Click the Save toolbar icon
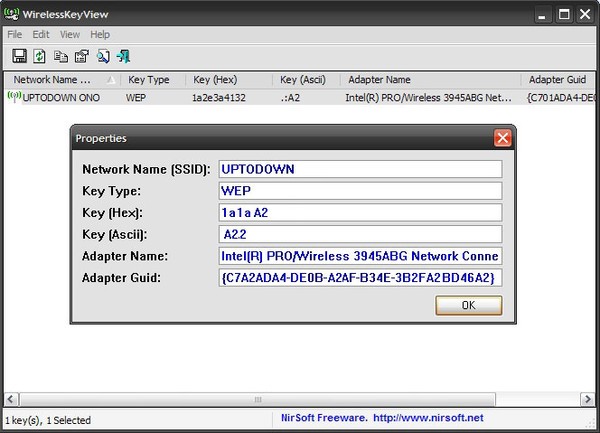 (x=19, y=56)
